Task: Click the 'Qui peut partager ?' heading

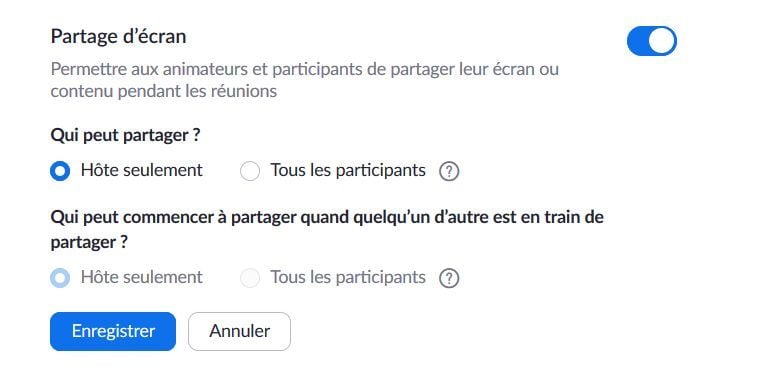Action: point(126,136)
